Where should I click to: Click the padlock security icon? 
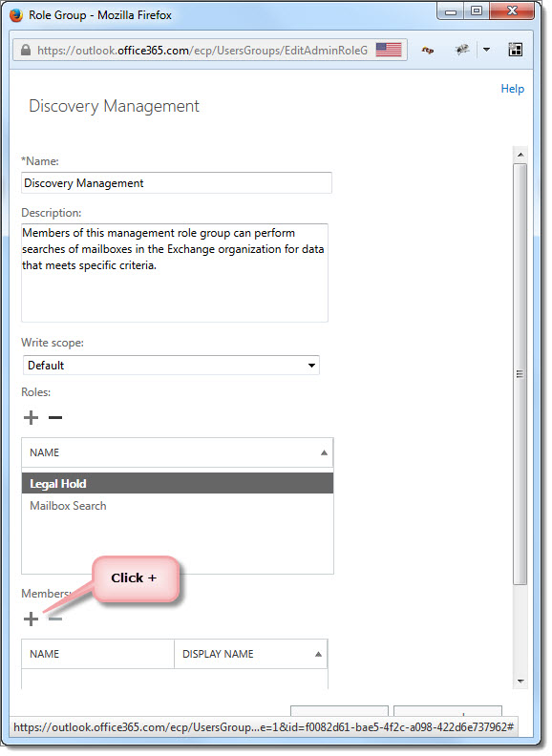pyautogui.click(x=26, y=50)
